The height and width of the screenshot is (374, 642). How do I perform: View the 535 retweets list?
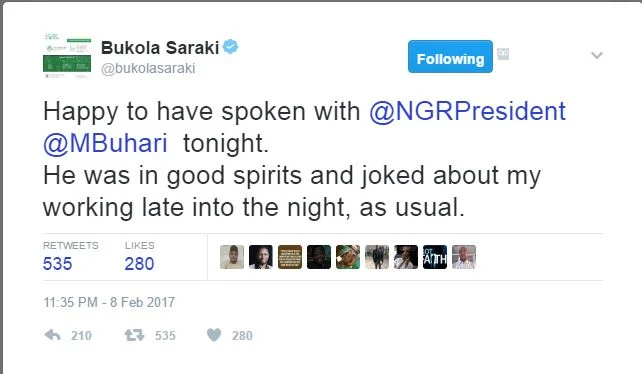coord(57,263)
